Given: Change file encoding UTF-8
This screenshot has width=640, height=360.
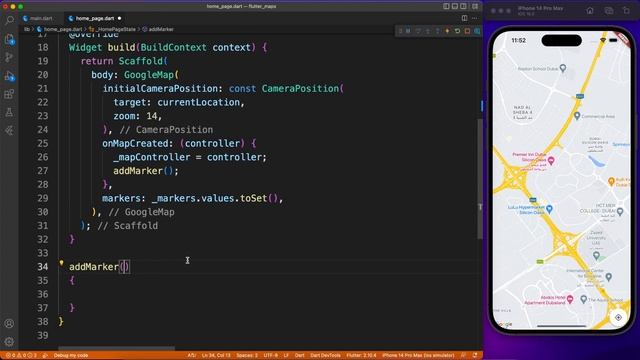Looking at the screenshot, I should (x=271, y=355).
